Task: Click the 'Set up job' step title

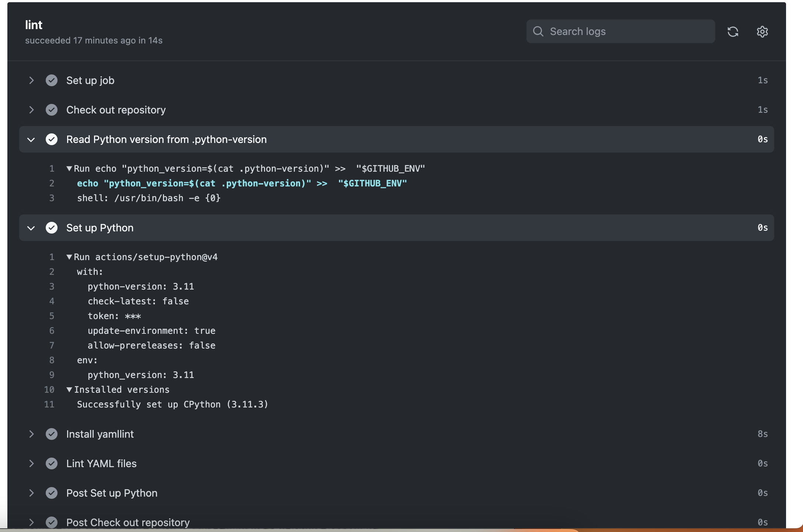Action: click(x=90, y=80)
